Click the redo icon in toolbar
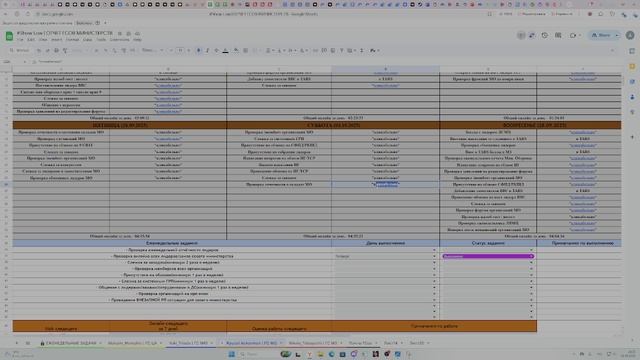640x360 pixels. [47, 51]
